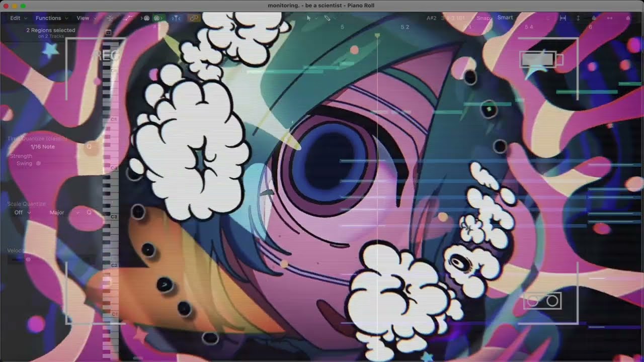Toggle the blue Catch Playhead button

point(176,18)
